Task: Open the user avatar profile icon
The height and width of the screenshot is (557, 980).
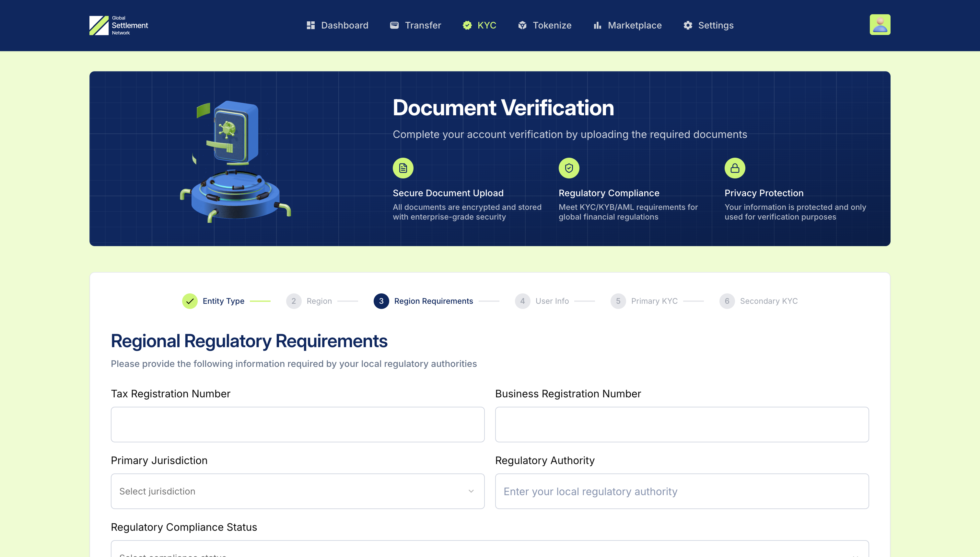Action: coord(880,24)
